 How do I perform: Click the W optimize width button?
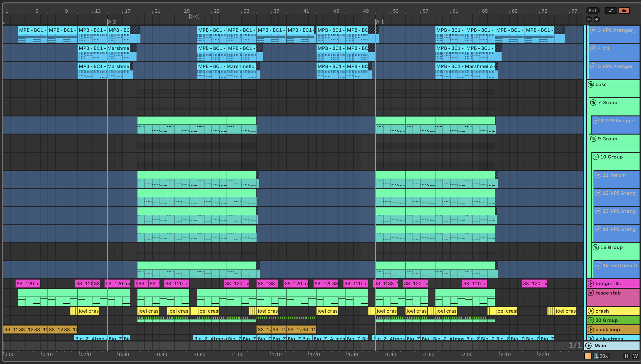635,356
